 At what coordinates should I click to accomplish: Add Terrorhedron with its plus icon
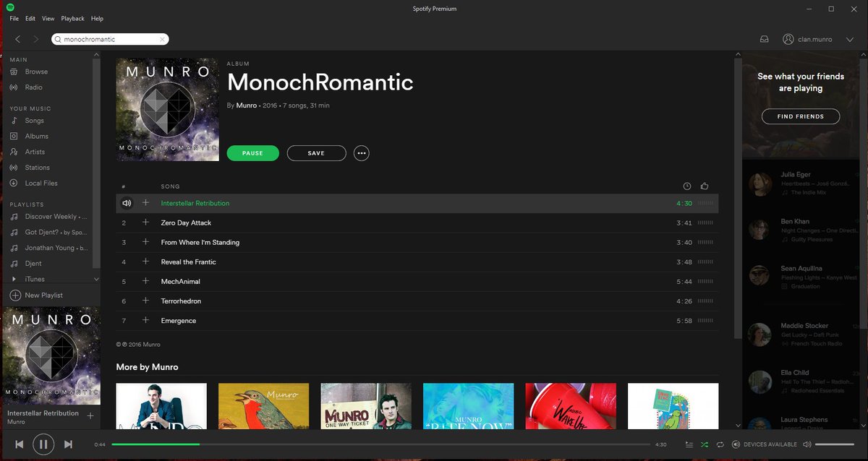pos(145,301)
